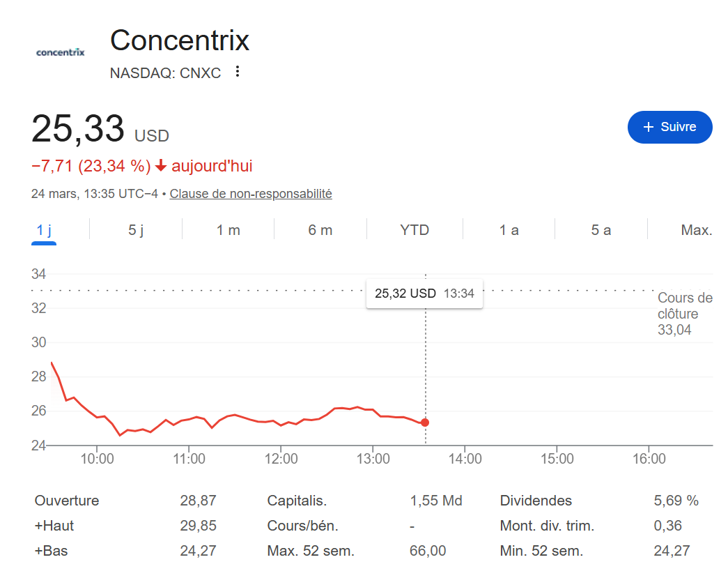The width and height of the screenshot is (728, 578).
Task: Click the Capitalis. statistic label
Action: (x=297, y=501)
